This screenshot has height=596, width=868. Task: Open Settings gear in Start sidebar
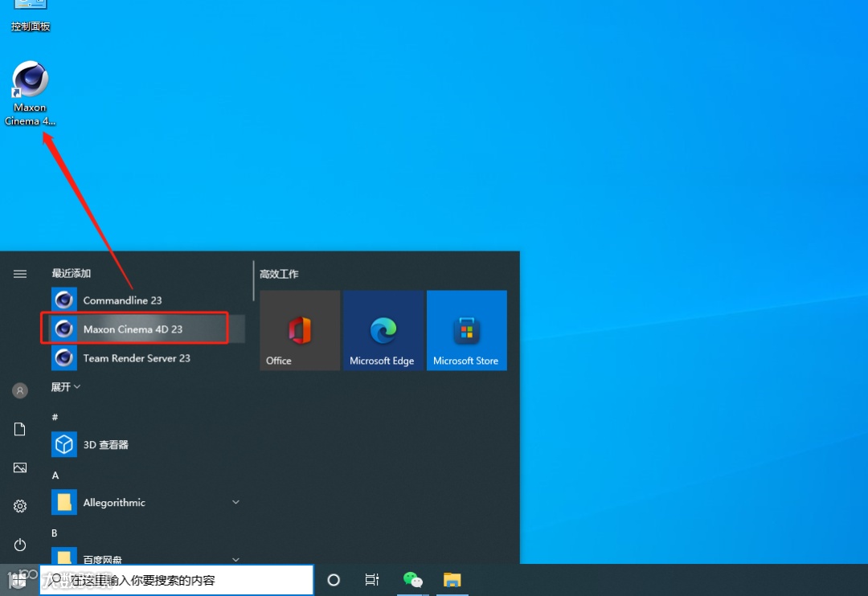[20, 506]
